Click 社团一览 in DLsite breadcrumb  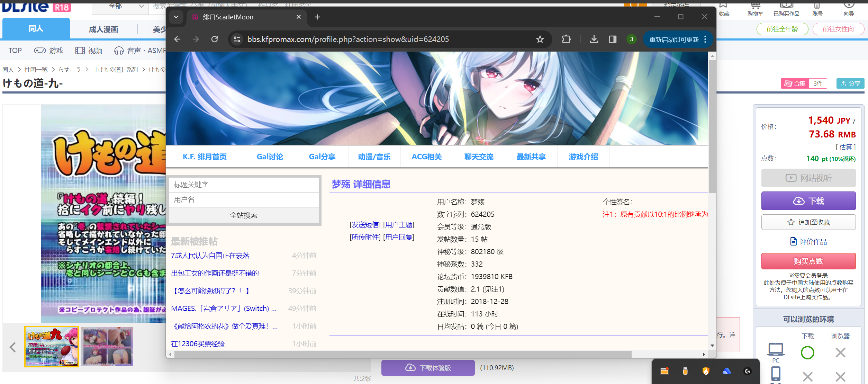[x=36, y=70]
